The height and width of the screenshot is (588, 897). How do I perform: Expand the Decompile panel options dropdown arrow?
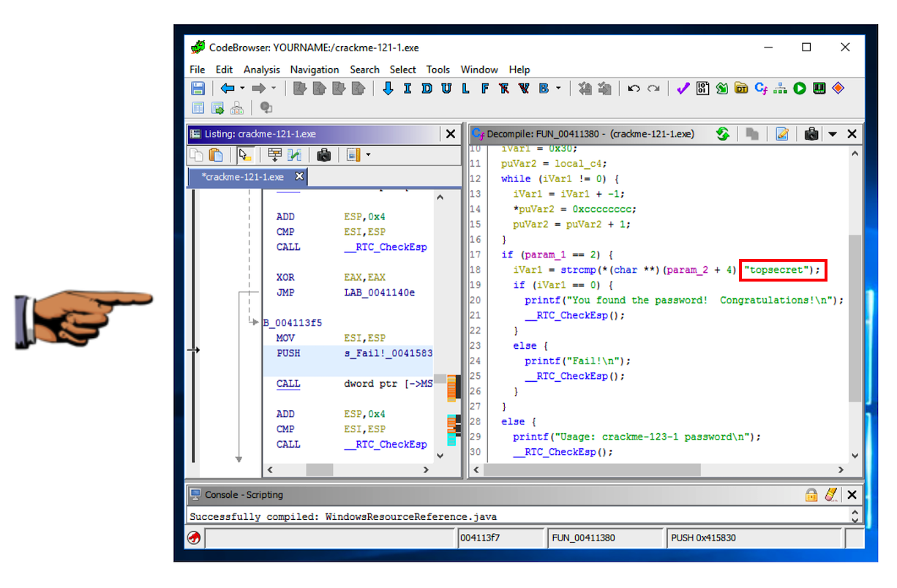point(833,135)
